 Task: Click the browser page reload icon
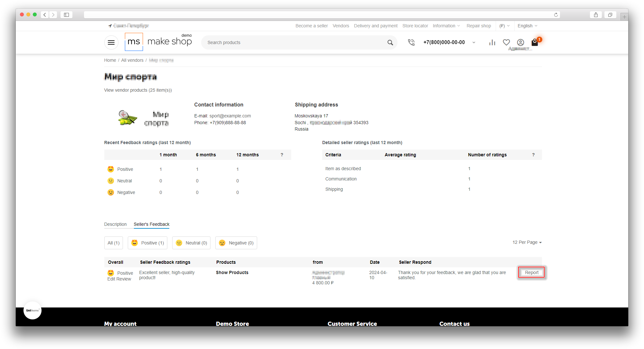[556, 15]
